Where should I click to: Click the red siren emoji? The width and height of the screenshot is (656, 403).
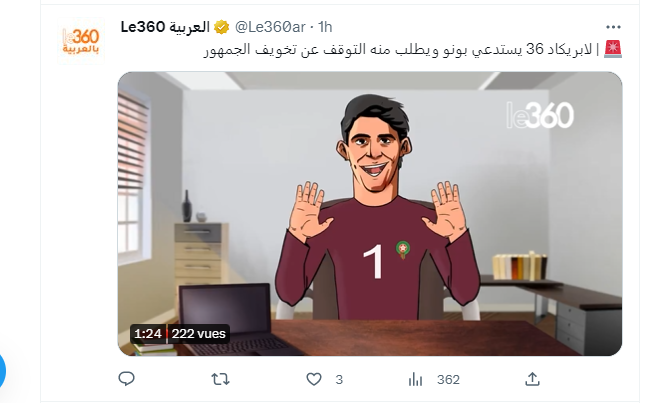(x=613, y=49)
